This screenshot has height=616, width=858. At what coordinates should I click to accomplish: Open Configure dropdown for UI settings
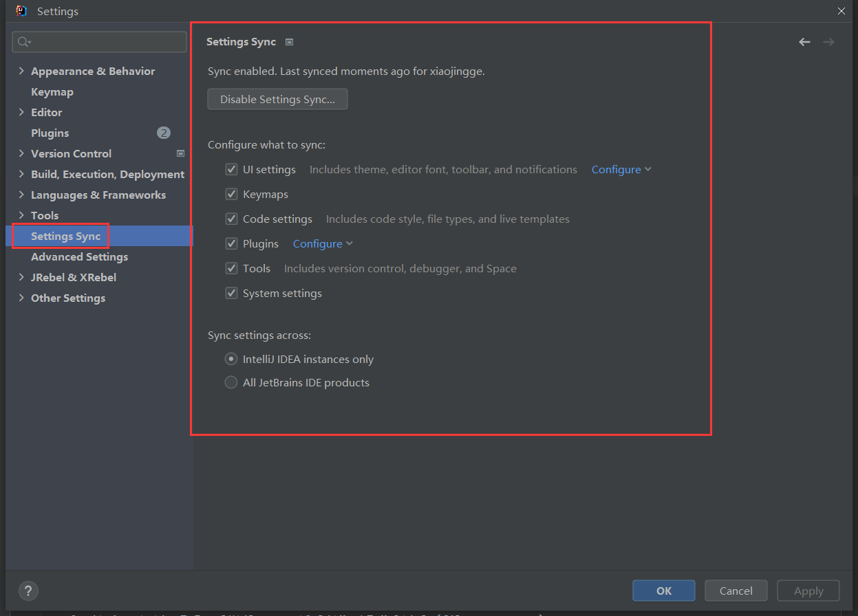pos(621,170)
